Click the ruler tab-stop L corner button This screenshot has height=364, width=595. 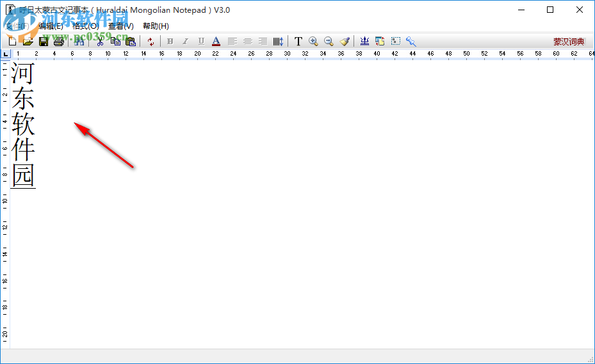pos(5,54)
